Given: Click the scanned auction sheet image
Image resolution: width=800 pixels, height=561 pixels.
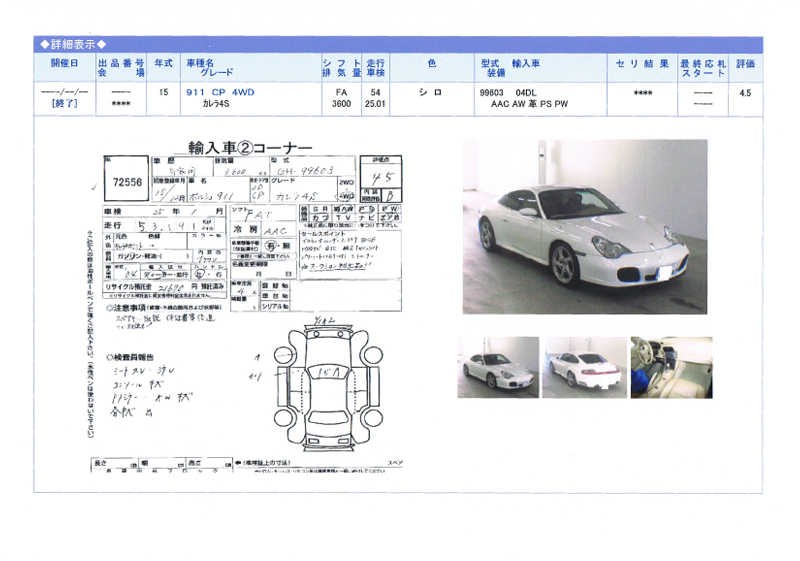Looking at the screenshot, I should [246, 306].
